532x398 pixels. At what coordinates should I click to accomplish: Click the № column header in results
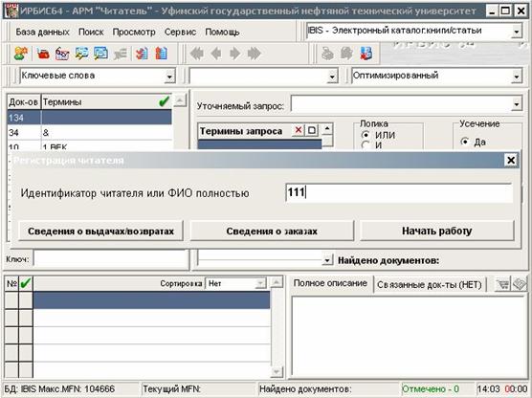click(x=11, y=283)
